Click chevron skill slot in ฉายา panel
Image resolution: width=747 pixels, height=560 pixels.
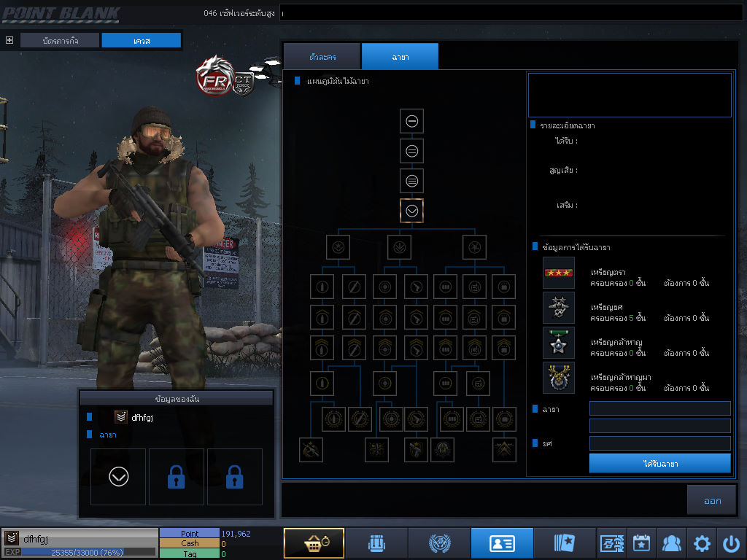point(118,477)
